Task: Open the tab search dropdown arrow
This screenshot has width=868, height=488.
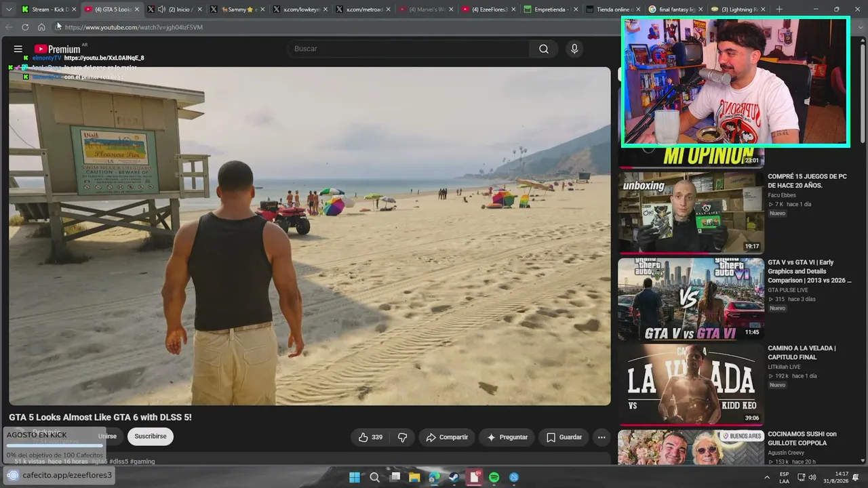Action: pyautogui.click(x=9, y=9)
